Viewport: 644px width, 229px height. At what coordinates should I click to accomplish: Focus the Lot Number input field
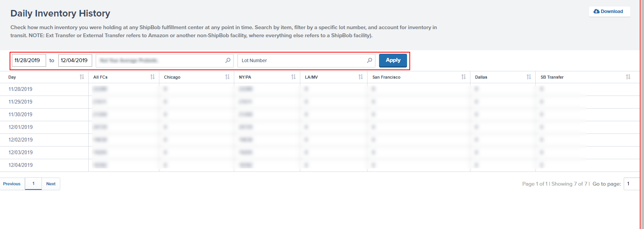click(301, 61)
